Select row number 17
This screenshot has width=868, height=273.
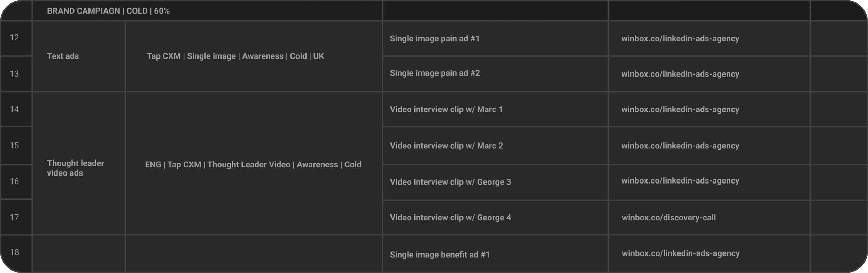[16, 217]
